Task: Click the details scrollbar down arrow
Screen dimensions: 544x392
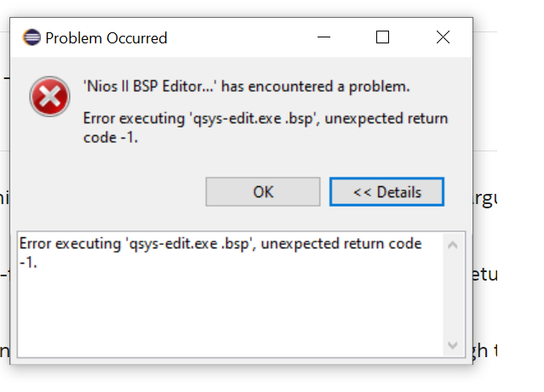Action: tap(451, 345)
